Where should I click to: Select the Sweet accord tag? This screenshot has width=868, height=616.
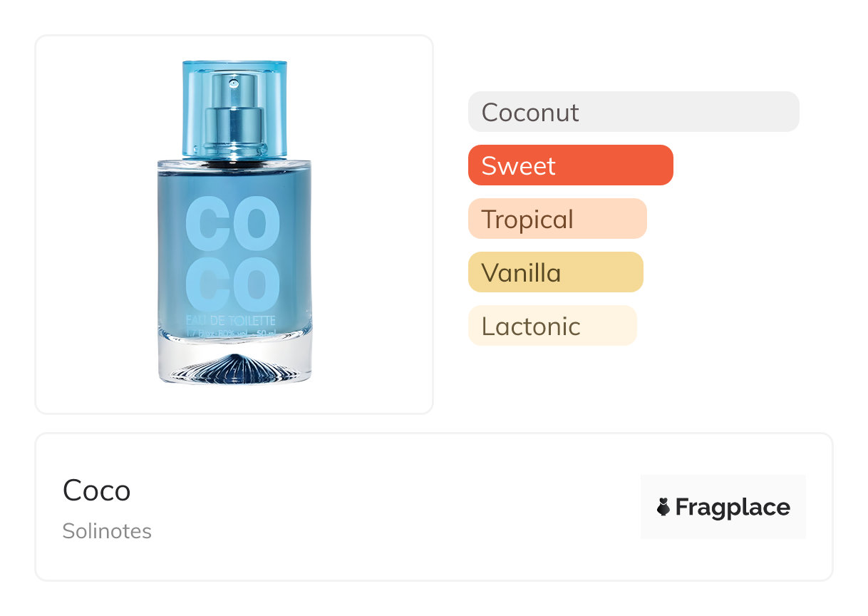[x=570, y=165]
